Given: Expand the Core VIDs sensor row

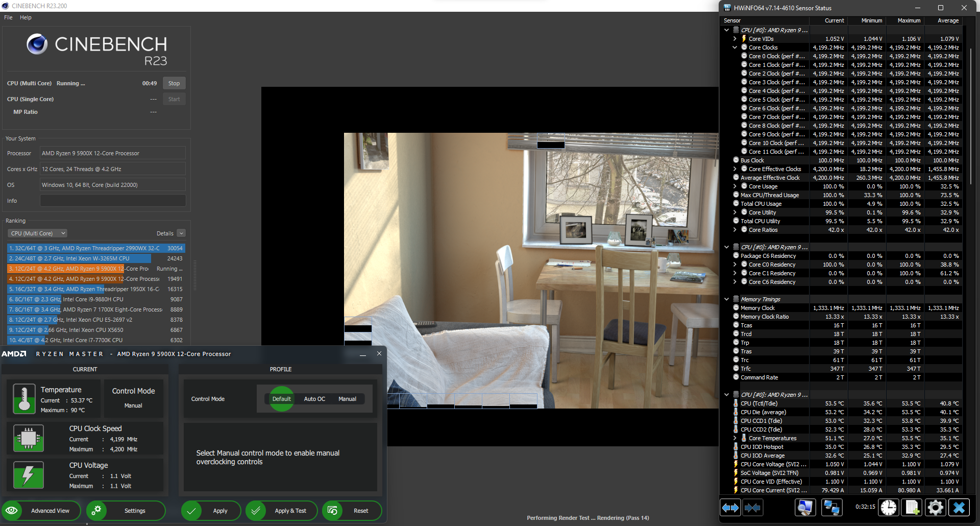Looking at the screenshot, I should [735, 39].
